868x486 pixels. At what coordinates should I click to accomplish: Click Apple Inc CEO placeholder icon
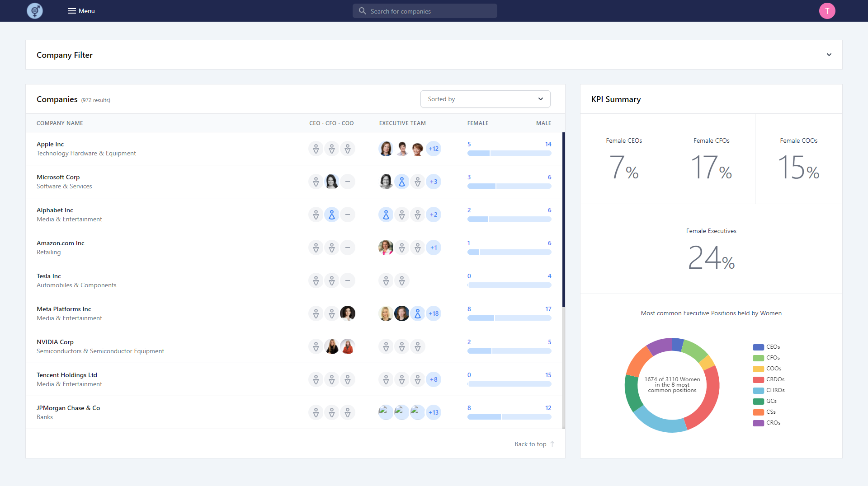pyautogui.click(x=316, y=149)
